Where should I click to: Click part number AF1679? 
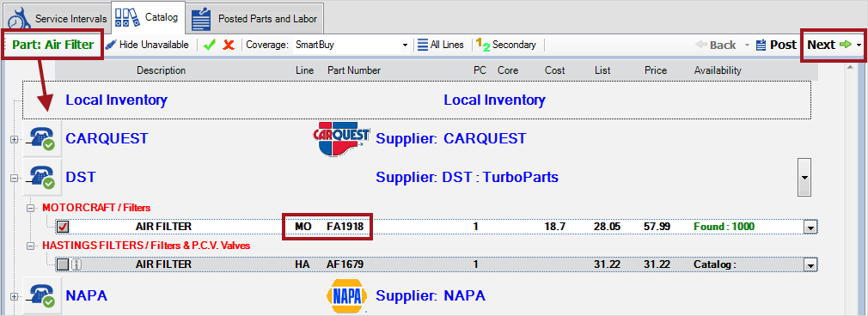(x=345, y=264)
